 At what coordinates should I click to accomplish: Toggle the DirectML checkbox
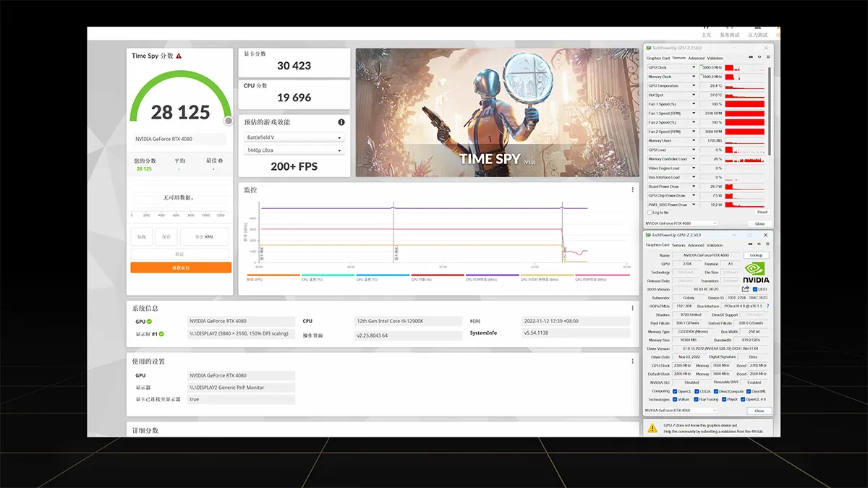point(749,391)
